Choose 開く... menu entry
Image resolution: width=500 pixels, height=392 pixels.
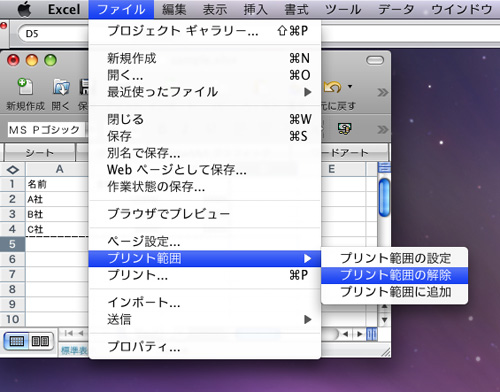(x=205, y=75)
